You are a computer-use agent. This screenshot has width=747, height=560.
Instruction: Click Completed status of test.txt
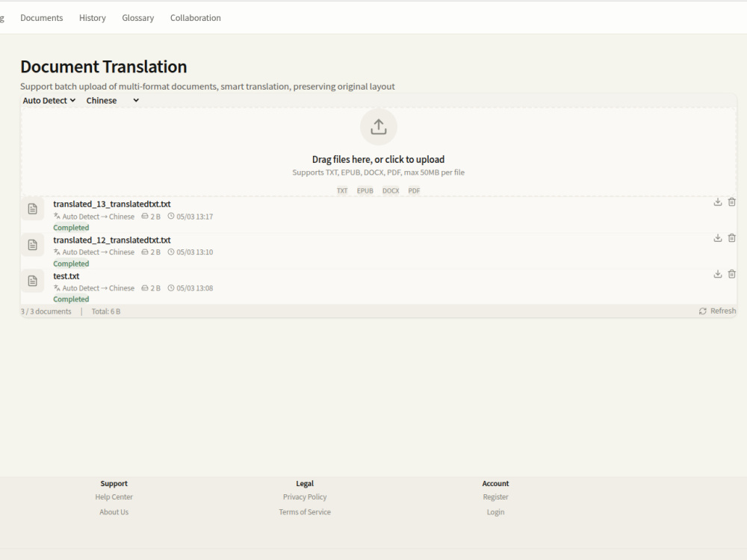pyautogui.click(x=71, y=299)
